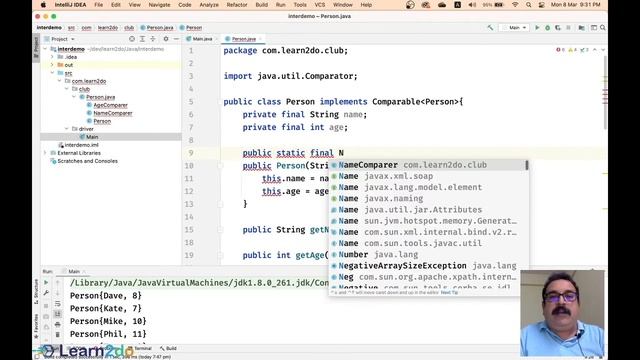Open the File menu
The image size is (640, 360).
click(98, 5)
